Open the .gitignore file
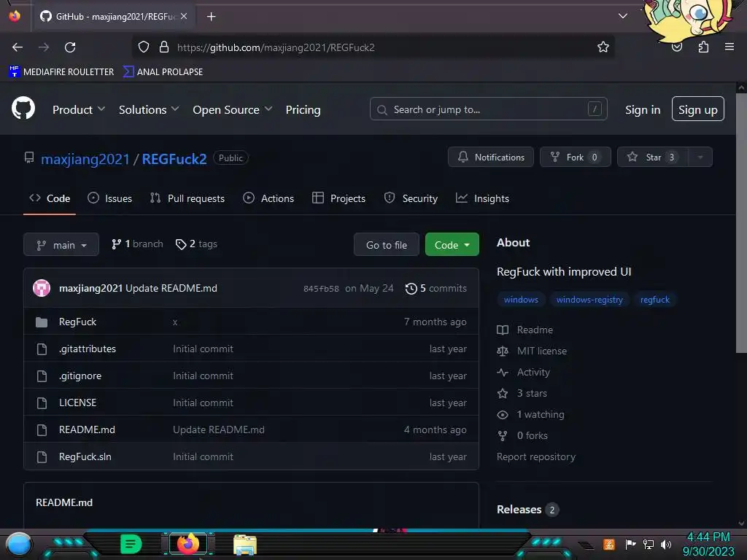The image size is (747, 560). [x=80, y=376]
